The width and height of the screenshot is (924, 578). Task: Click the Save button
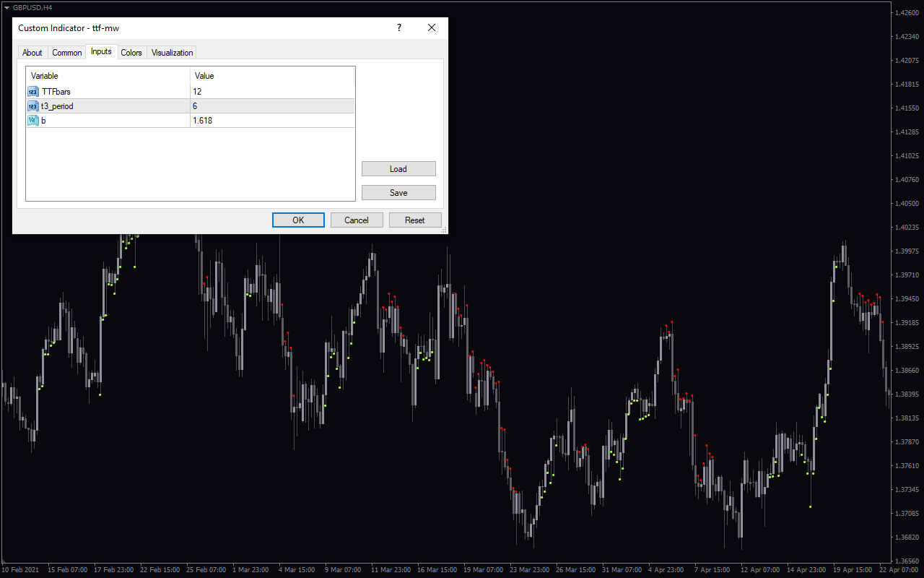398,193
